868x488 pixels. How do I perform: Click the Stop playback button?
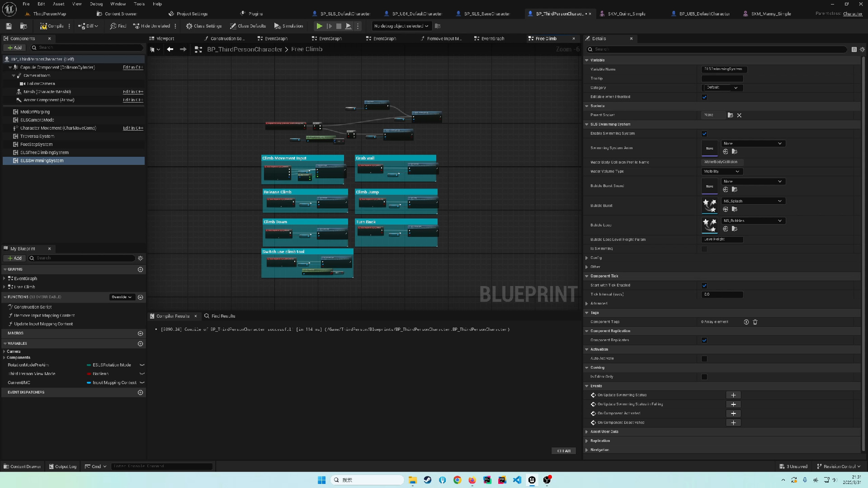(339, 26)
